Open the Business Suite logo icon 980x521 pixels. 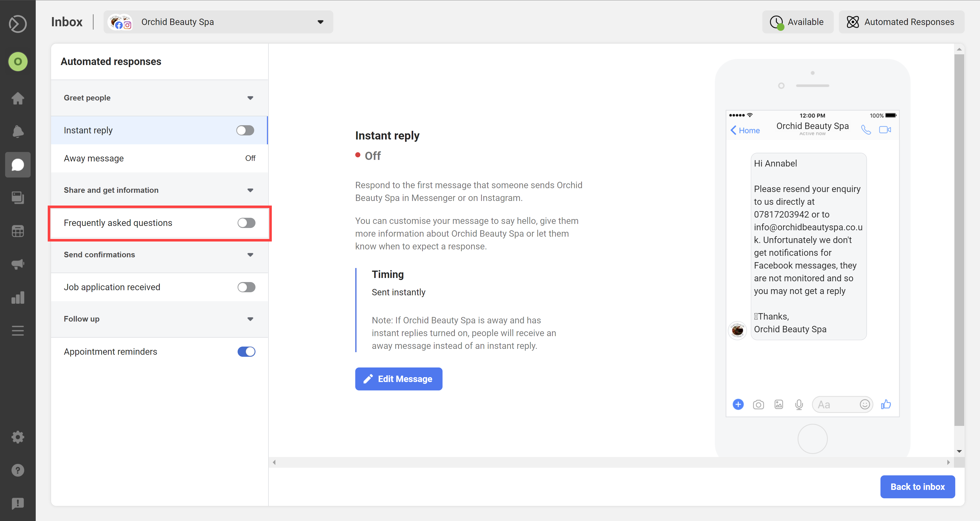coord(18,23)
